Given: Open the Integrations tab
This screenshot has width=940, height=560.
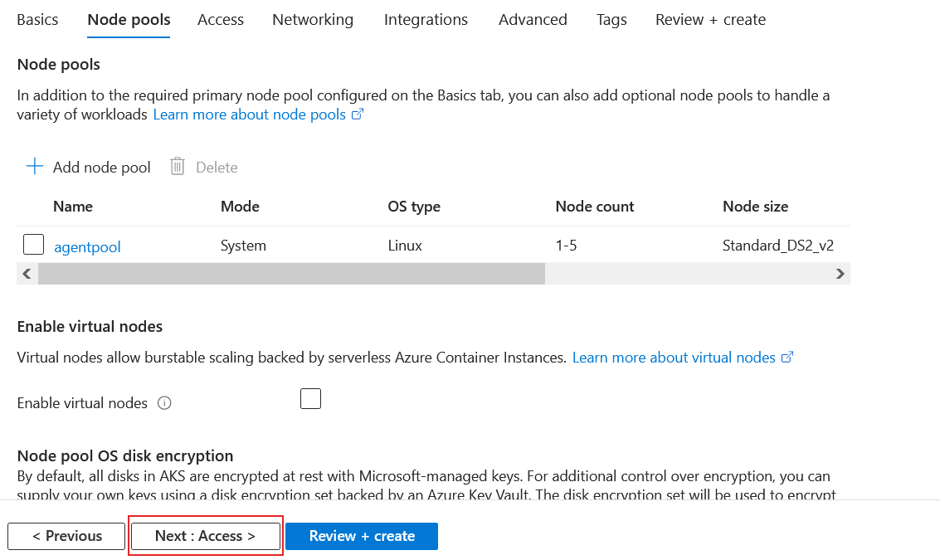Looking at the screenshot, I should (x=426, y=19).
